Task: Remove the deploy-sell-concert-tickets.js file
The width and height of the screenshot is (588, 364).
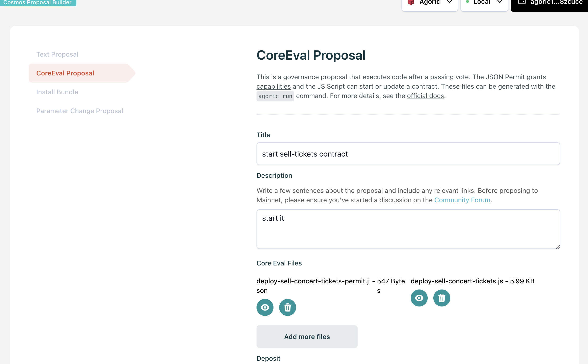Action: (441, 298)
